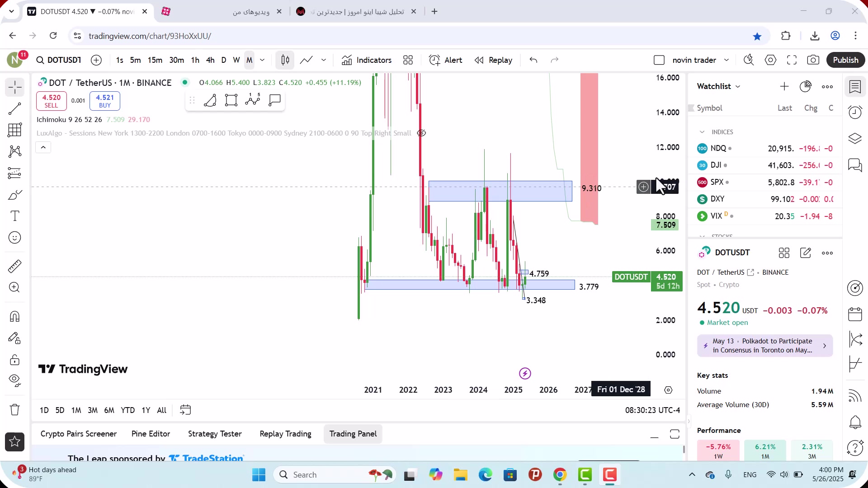Open symbol search DOTUSDT
868x488 pixels.
pyautogui.click(x=59, y=60)
